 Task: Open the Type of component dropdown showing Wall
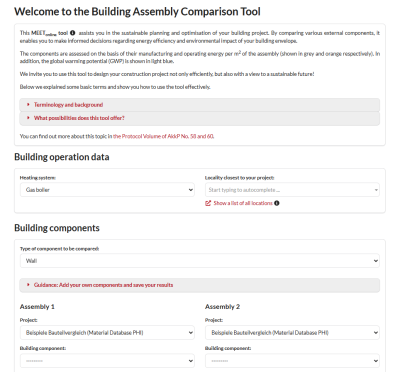(200, 261)
